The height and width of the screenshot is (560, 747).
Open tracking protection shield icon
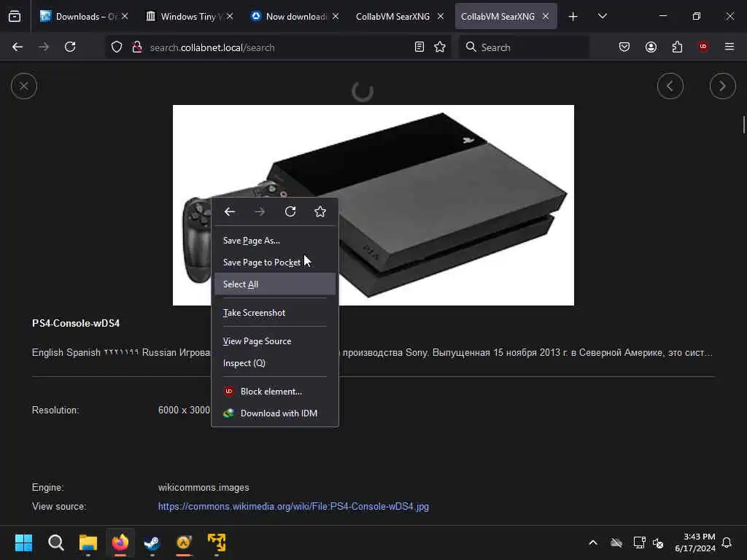117,47
